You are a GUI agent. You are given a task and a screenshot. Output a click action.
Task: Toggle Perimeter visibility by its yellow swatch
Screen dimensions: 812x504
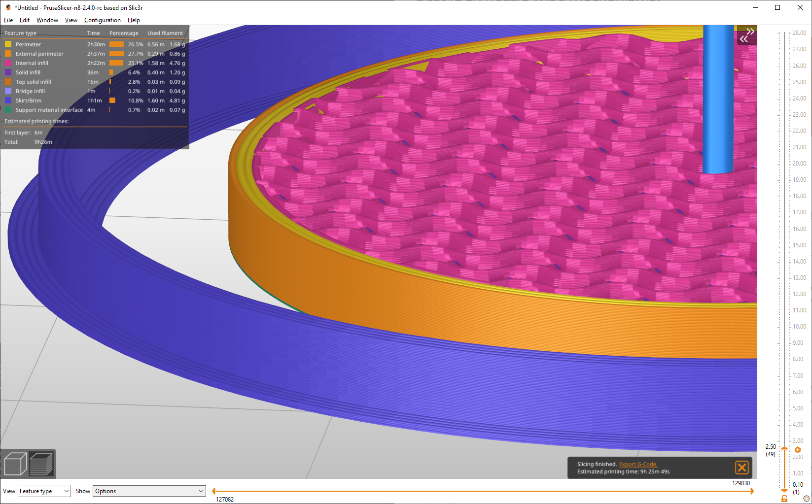point(8,44)
